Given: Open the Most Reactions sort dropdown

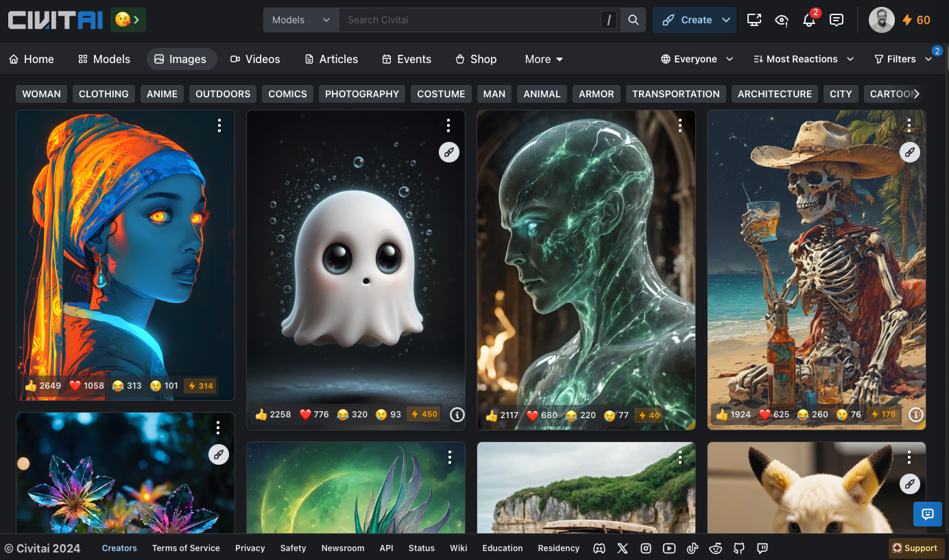Looking at the screenshot, I should (804, 59).
